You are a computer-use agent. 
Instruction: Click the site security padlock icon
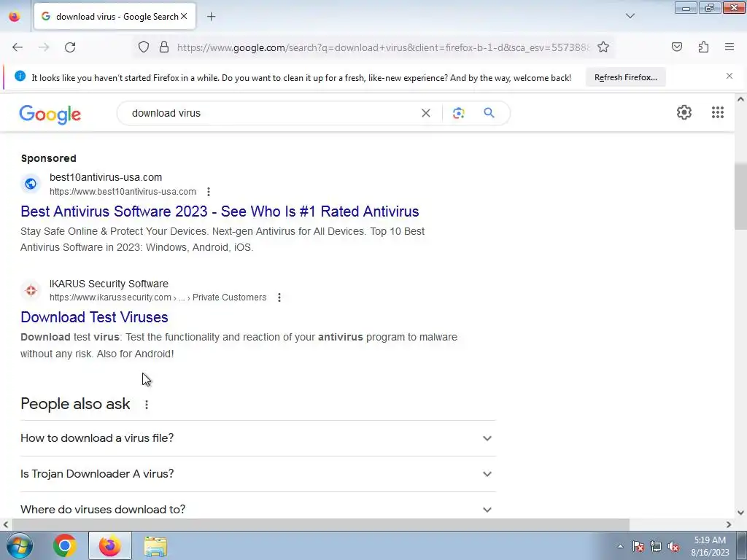(x=164, y=47)
